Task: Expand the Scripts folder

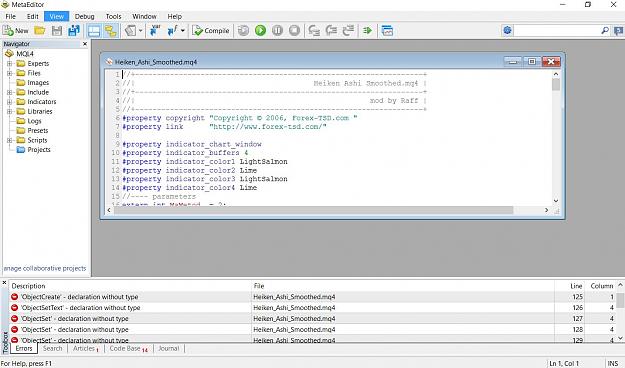Action: (10, 140)
